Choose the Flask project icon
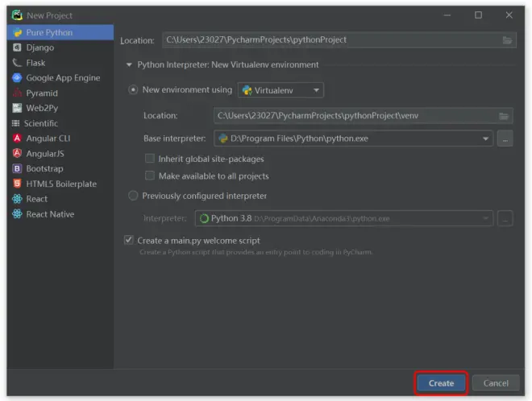Viewport: 532px width, 401px height. [x=17, y=63]
